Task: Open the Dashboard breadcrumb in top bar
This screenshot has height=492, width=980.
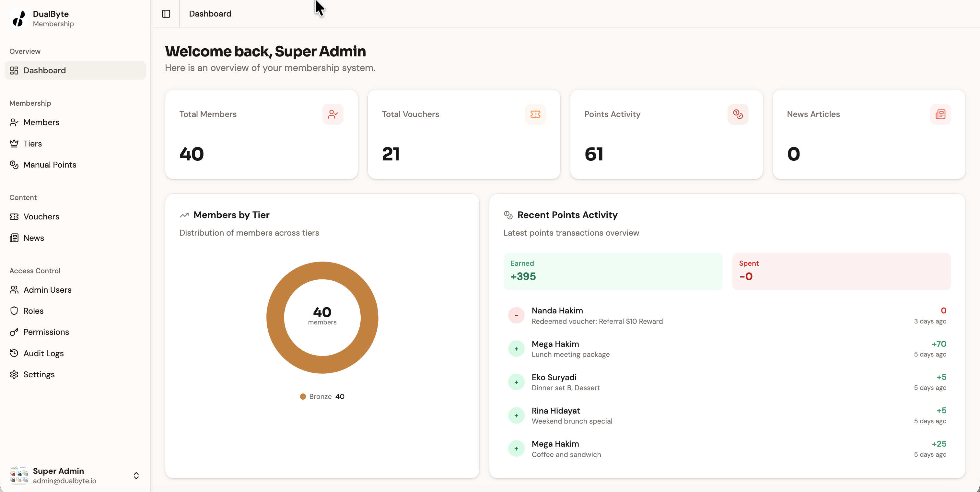Action: point(210,14)
